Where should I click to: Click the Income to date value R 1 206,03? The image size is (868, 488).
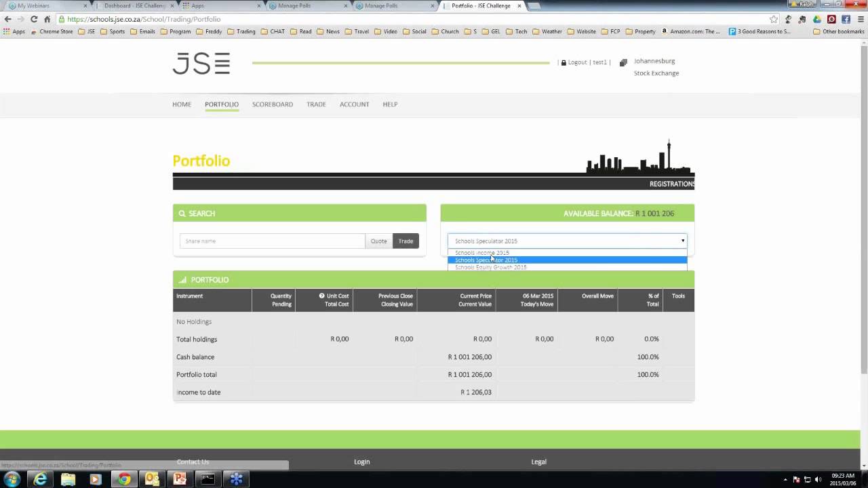(x=476, y=392)
